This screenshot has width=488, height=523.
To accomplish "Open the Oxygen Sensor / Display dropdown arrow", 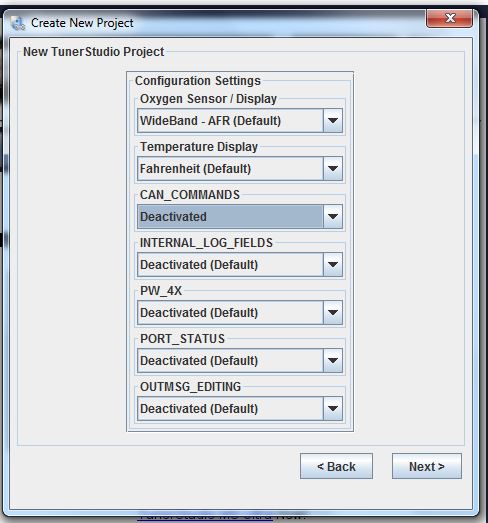I will click(333, 120).
